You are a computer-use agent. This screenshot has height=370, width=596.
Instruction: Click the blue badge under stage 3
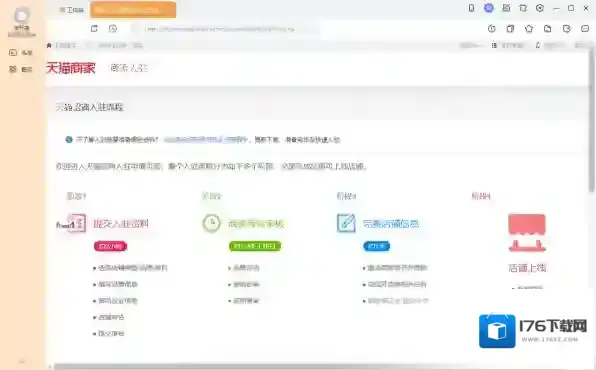coord(377,246)
